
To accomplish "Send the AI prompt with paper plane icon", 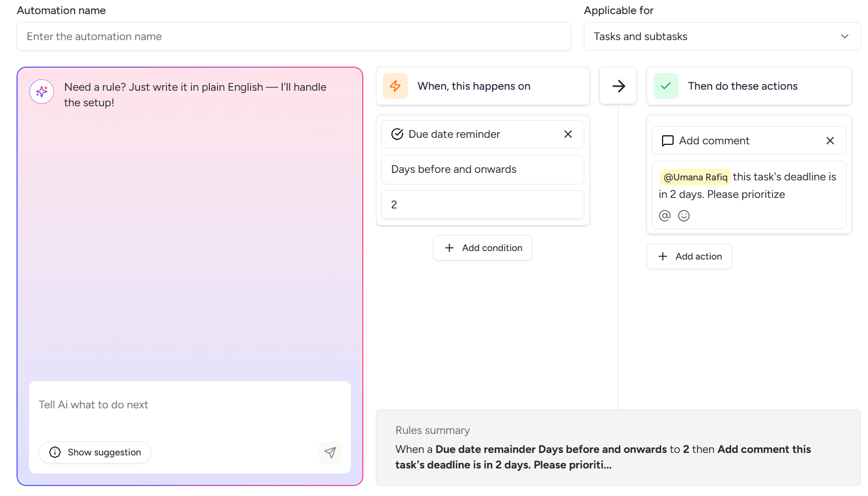I will click(330, 453).
